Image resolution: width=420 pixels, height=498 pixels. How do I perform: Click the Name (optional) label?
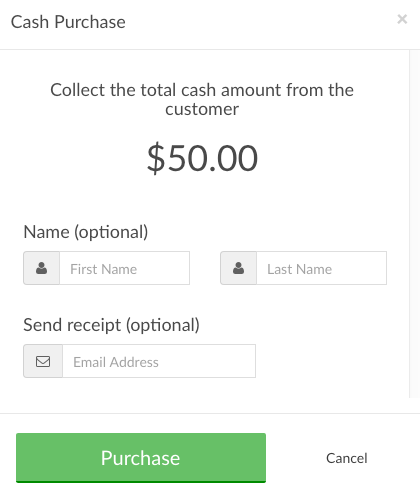pyautogui.click(x=86, y=232)
